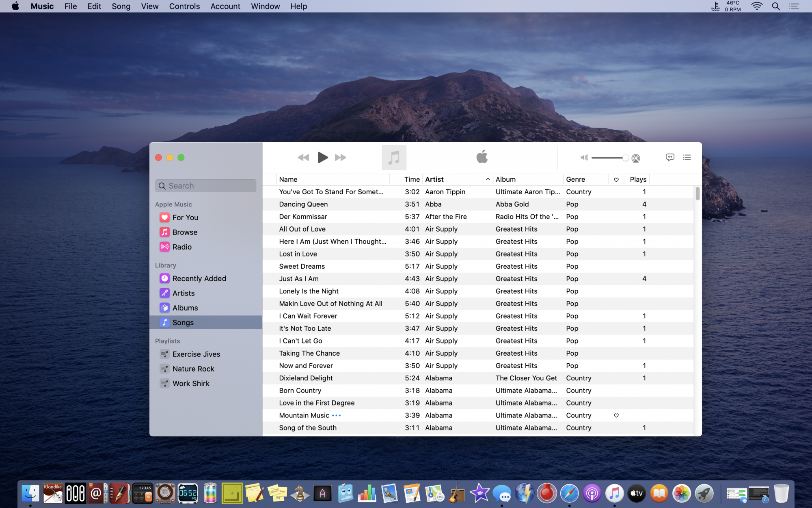This screenshot has width=812, height=508.
Task: Click the speaker volume icon
Action: (x=584, y=158)
